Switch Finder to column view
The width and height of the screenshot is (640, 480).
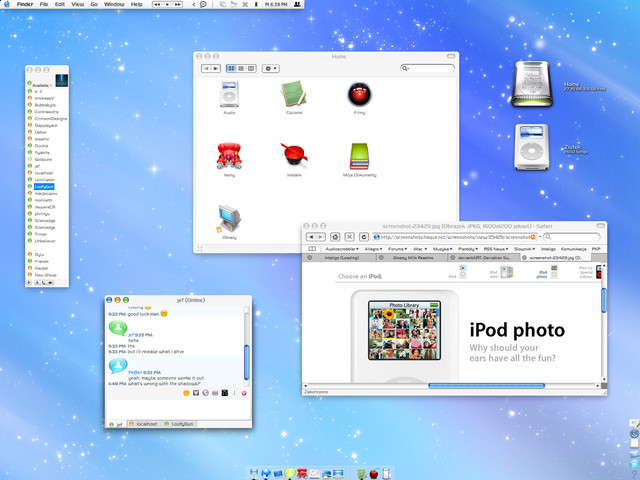pyautogui.click(x=251, y=69)
